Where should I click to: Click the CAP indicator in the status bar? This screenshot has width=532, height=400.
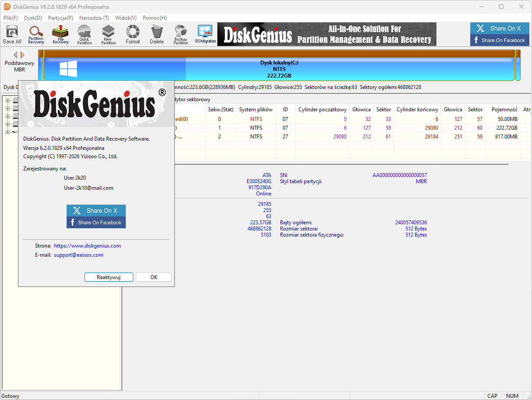(x=493, y=396)
